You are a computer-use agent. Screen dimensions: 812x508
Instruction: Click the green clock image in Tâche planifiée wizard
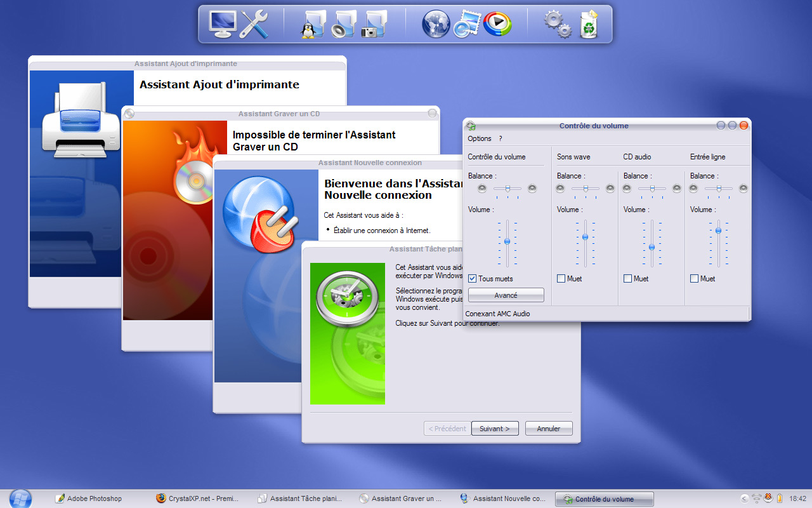pos(348,333)
